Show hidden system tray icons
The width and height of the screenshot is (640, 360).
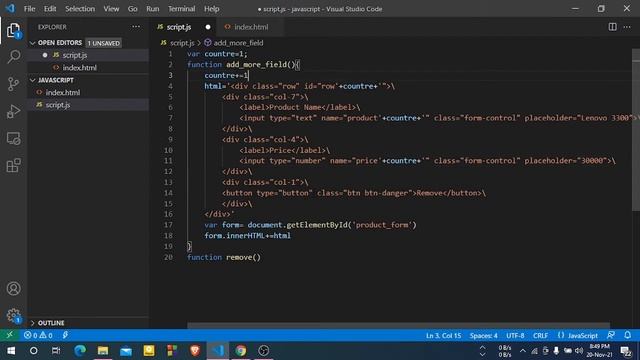pos(523,351)
